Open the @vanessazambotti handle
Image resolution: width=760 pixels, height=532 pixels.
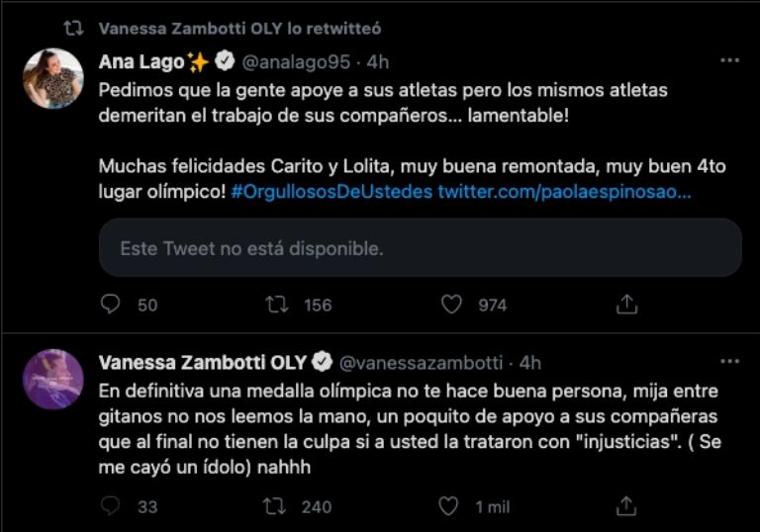tap(423, 363)
